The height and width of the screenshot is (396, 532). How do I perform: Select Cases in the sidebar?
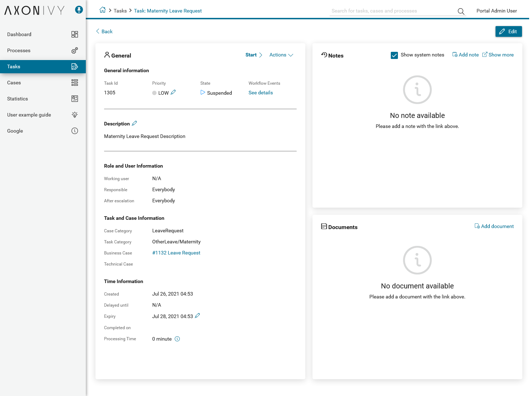pos(14,83)
